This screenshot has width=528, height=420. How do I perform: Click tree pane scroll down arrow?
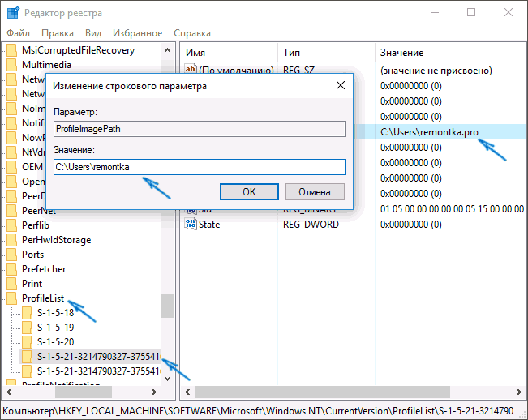coord(167,379)
